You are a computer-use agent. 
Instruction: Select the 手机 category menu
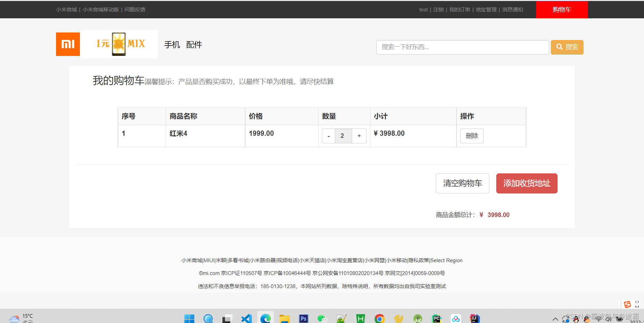pyautogui.click(x=172, y=45)
